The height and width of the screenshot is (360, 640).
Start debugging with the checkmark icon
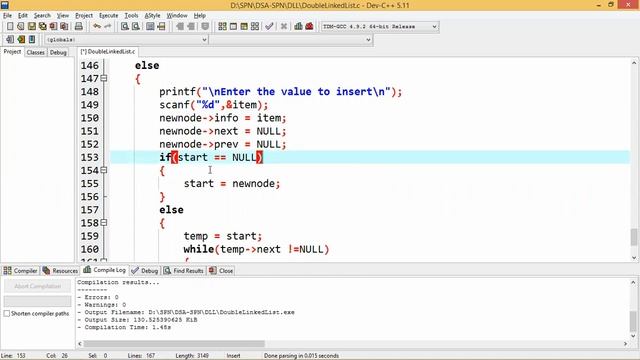[269, 27]
